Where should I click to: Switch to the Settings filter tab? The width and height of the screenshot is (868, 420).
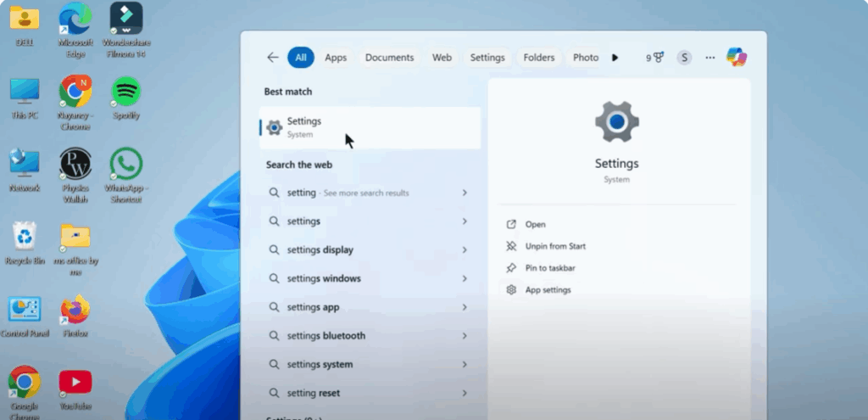(487, 58)
